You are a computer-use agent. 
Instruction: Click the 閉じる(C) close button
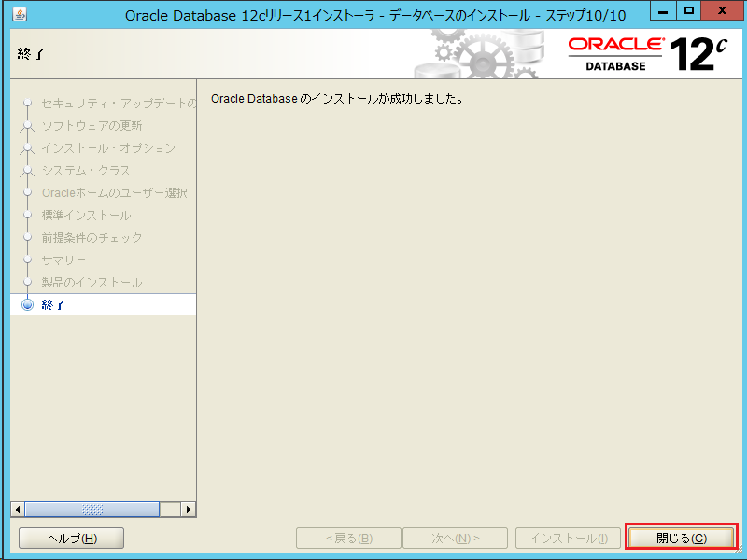click(x=682, y=539)
